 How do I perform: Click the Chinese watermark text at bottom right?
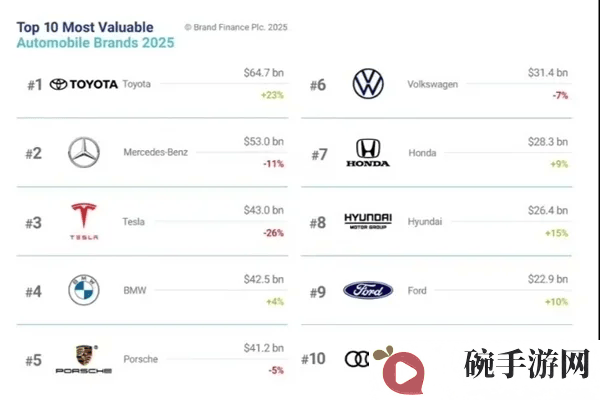tap(527, 363)
